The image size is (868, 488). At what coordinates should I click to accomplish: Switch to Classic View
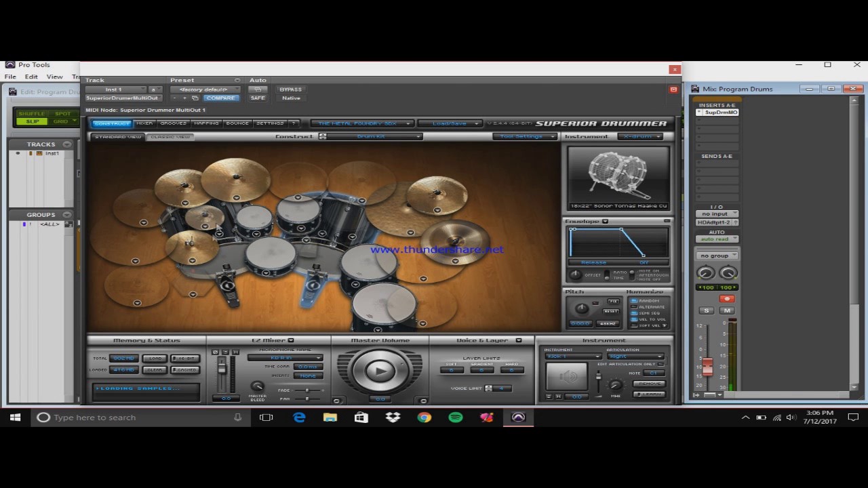170,137
